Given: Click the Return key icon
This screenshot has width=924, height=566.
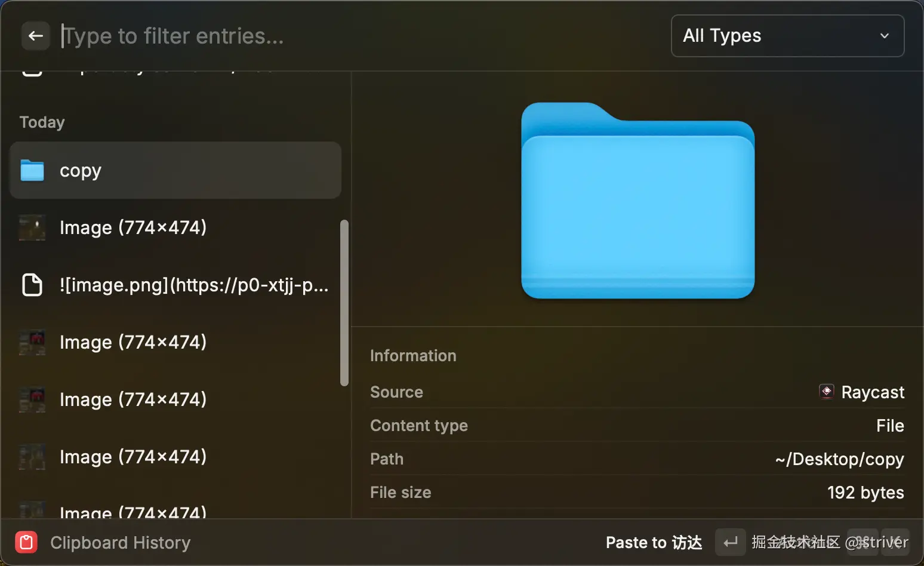Looking at the screenshot, I should click(730, 542).
